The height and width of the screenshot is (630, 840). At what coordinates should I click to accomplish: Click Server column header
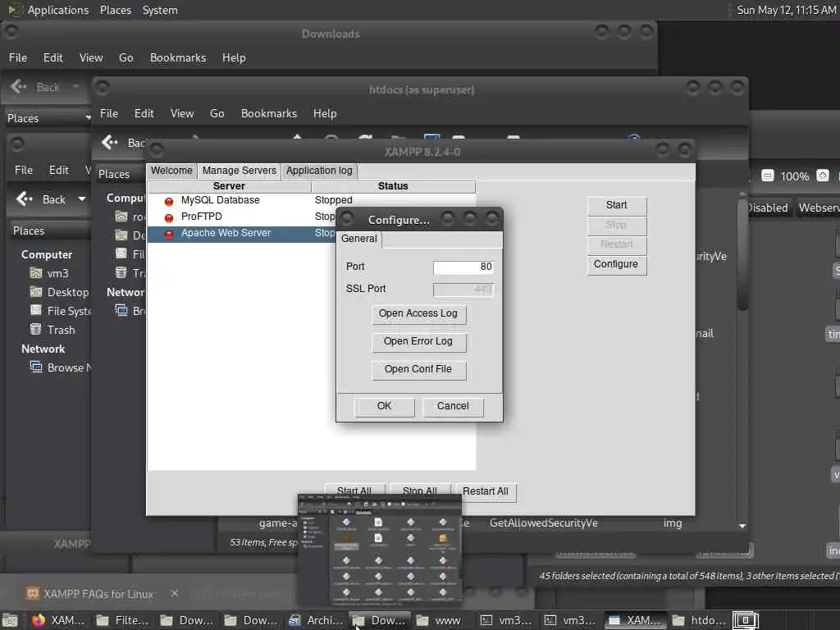tap(230, 186)
